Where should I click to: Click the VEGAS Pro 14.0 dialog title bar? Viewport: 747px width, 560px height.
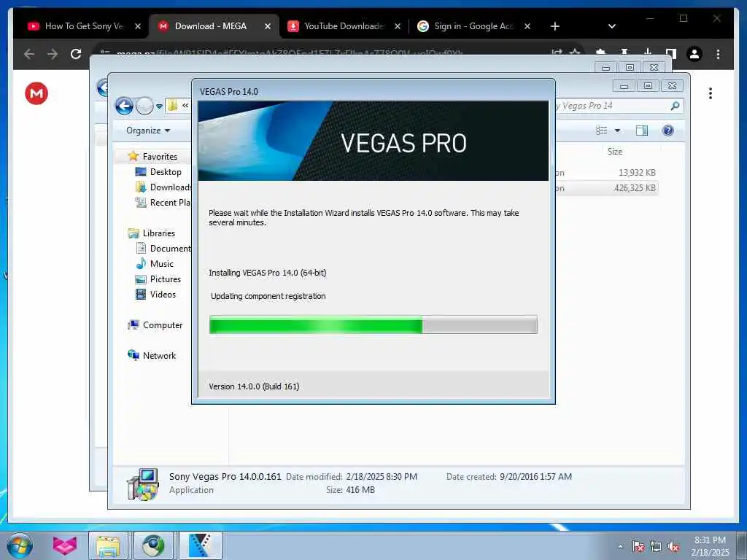point(373,91)
